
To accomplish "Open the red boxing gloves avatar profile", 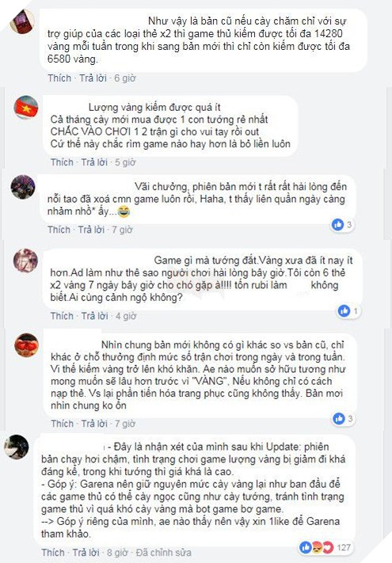I will [26, 345].
